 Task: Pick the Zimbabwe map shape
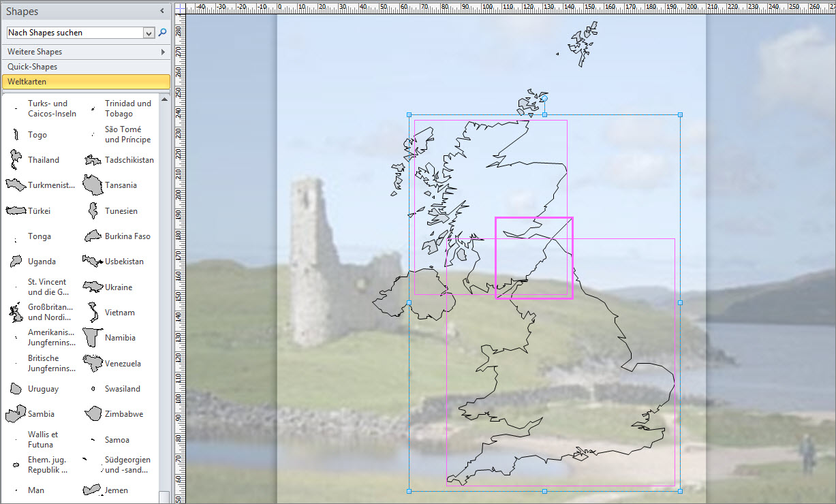click(93, 414)
